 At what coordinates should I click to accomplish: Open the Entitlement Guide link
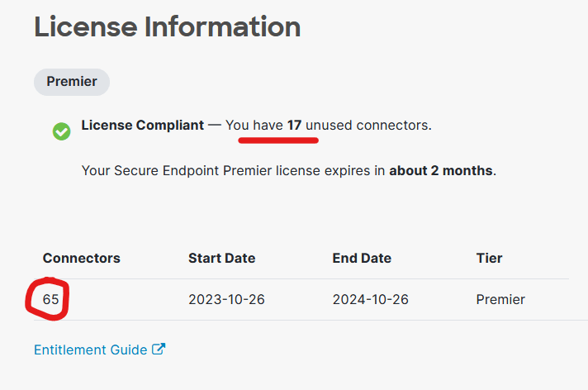click(x=90, y=350)
